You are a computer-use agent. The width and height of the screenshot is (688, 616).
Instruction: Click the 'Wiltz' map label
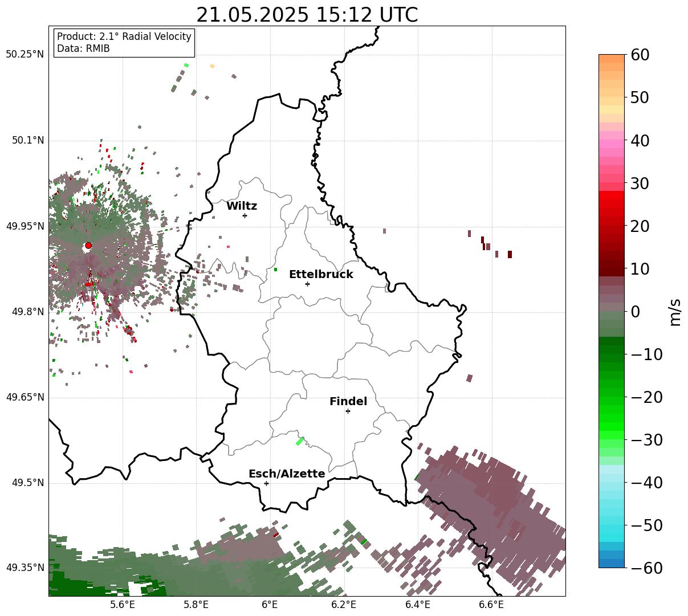click(x=242, y=206)
